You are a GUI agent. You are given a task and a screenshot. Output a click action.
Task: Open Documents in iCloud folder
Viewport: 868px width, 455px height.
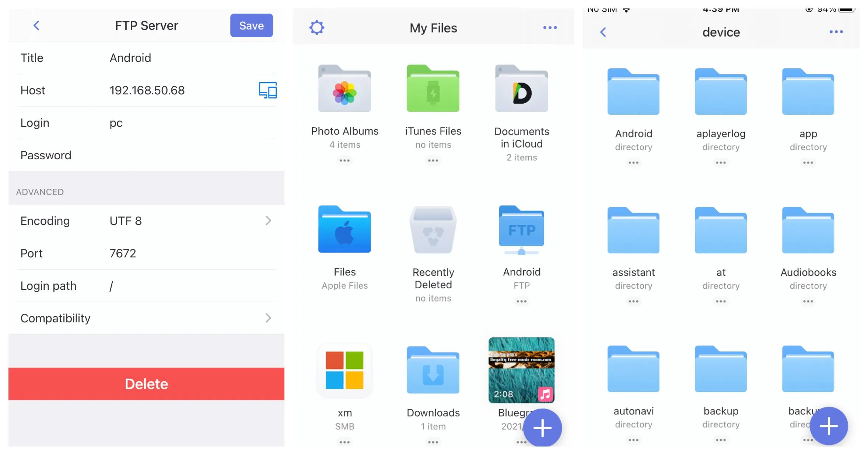(521, 88)
